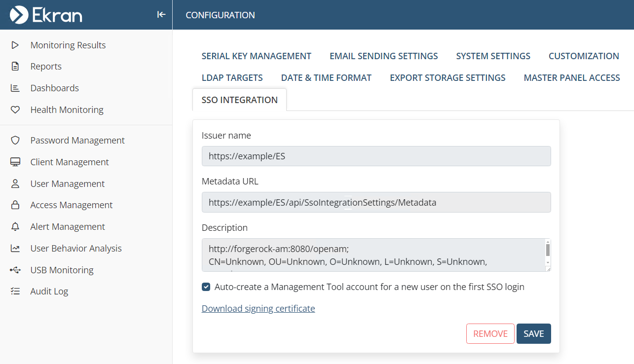
Task: Collapse the sidebar using the arrow icon
Action: (x=161, y=15)
